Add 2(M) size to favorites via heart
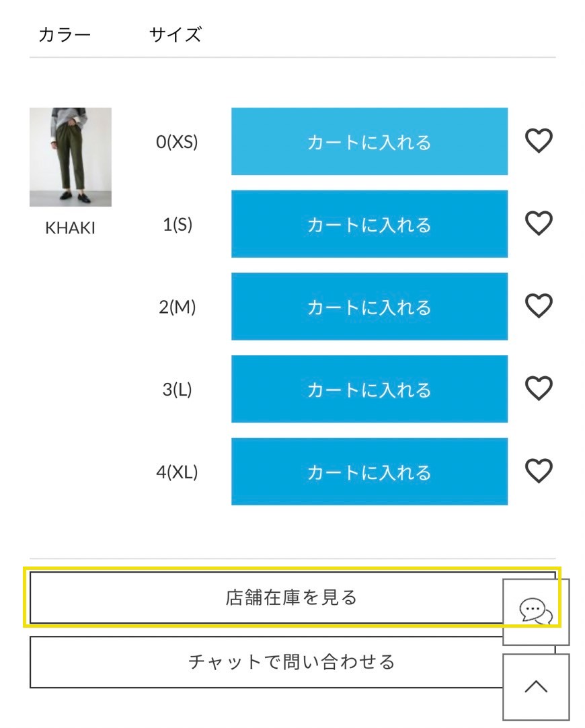The image size is (585, 728). pyautogui.click(x=538, y=306)
